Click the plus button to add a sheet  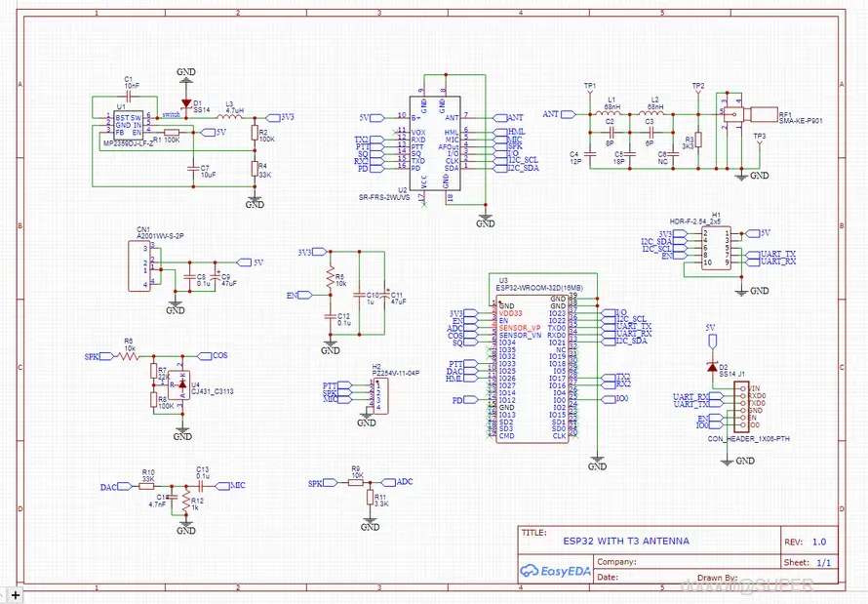(x=15, y=595)
